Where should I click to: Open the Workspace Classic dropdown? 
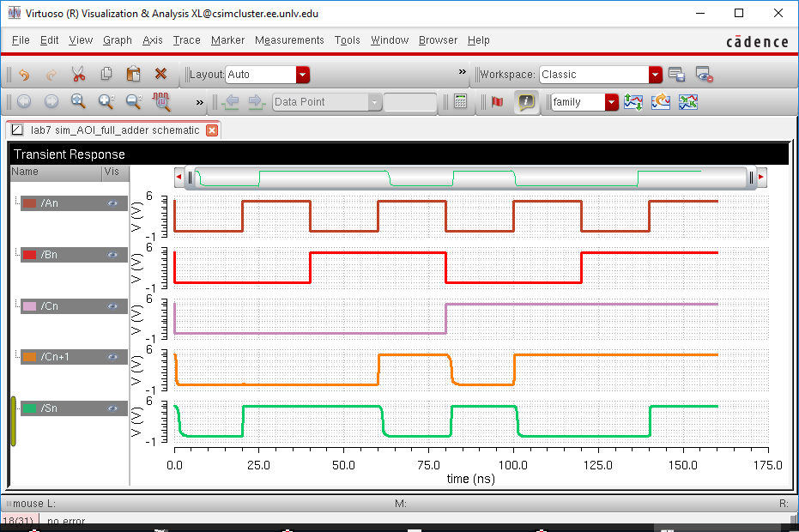(x=656, y=75)
